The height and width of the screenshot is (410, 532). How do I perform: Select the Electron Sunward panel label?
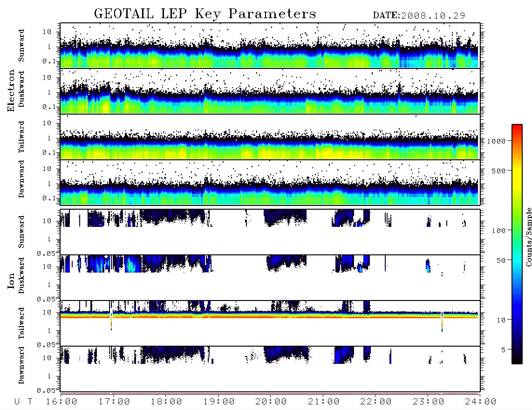21,46
